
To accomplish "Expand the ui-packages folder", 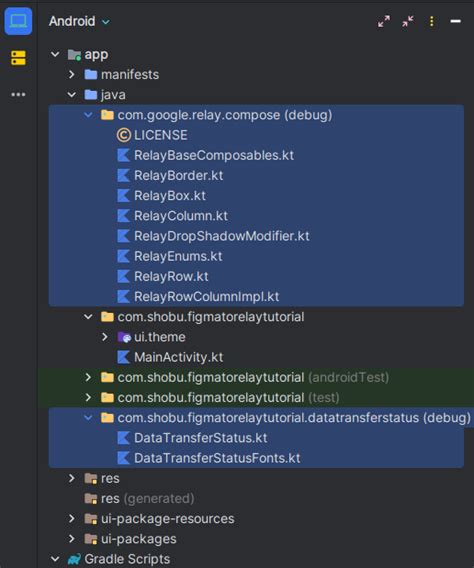I will [x=72, y=539].
